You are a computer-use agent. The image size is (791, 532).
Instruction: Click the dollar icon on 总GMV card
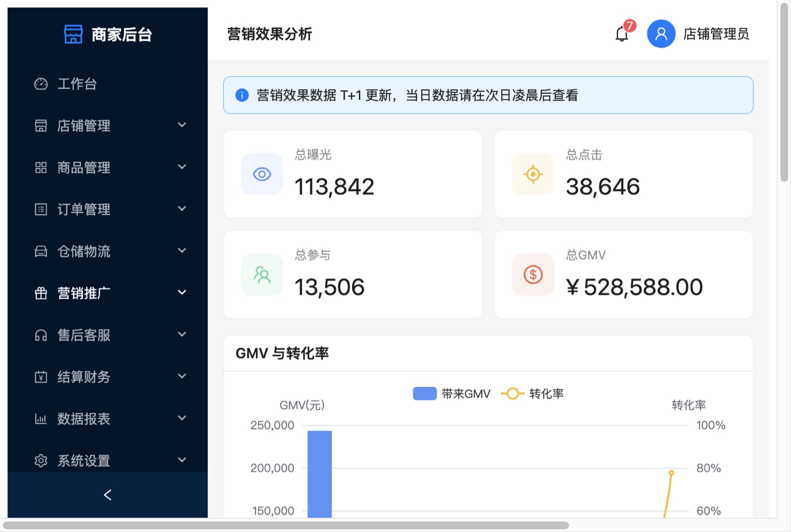point(533,275)
